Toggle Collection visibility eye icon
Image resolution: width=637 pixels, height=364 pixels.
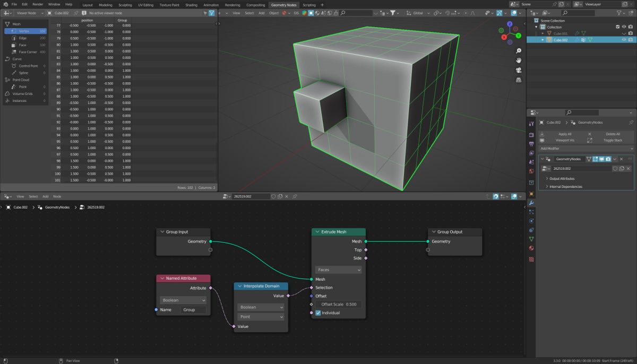coord(624,27)
